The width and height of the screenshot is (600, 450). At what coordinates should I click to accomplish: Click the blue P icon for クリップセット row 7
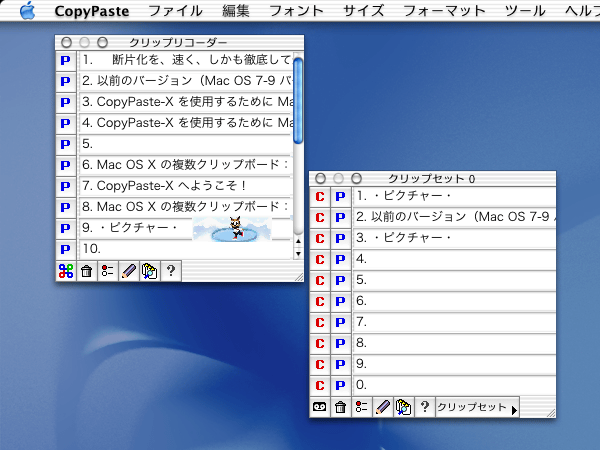340,323
